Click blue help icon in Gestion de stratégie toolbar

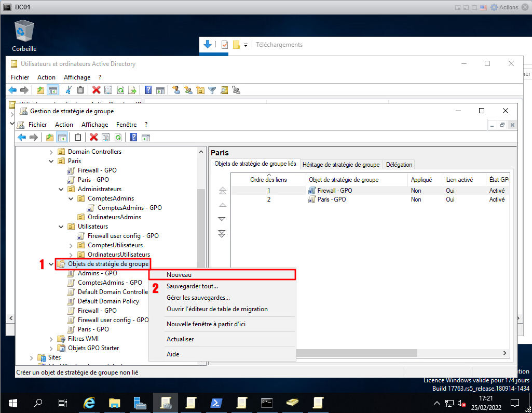point(134,137)
